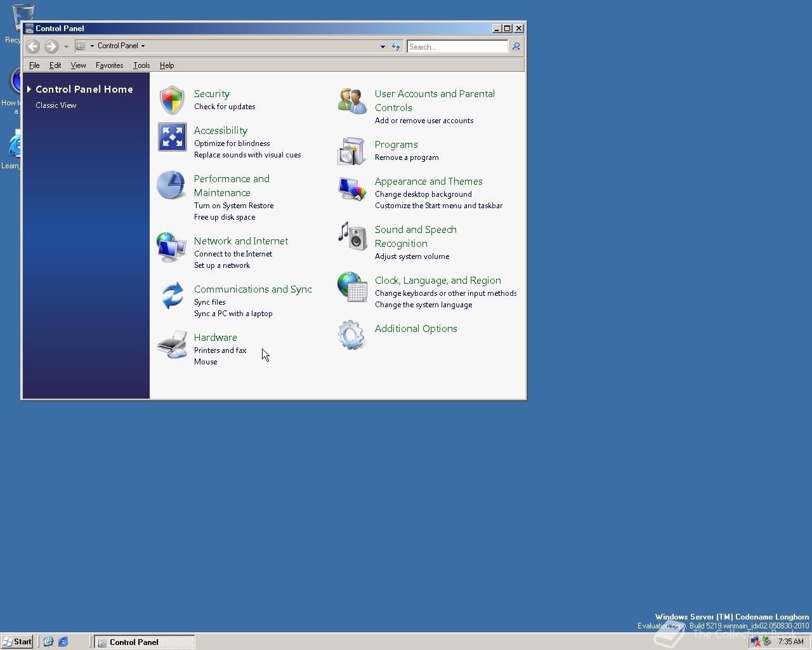The height and width of the screenshot is (650, 812).
Task: Click the Control Panel title bar icon
Action: 29,28
